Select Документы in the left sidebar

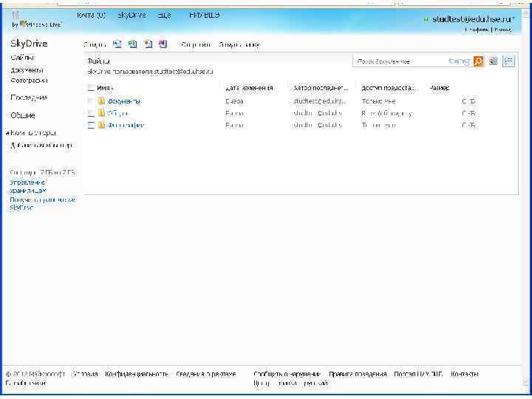click(27, 70)
